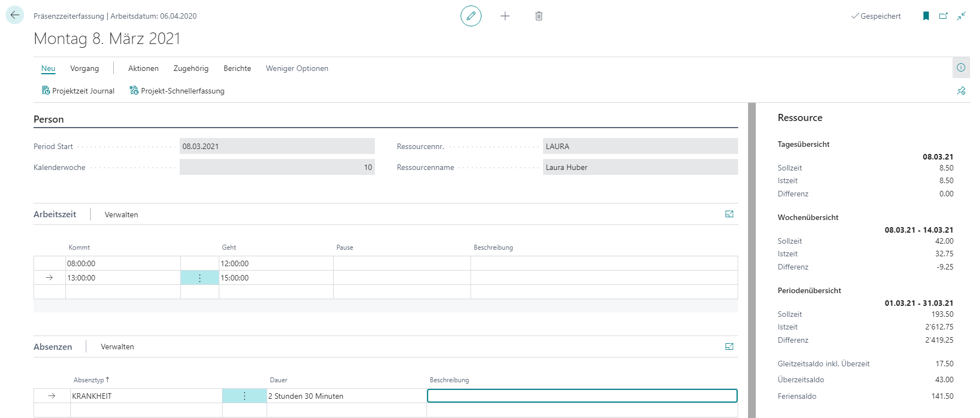
Task: Click Ressourcennr. field LAURA
Action: [640, 146]
